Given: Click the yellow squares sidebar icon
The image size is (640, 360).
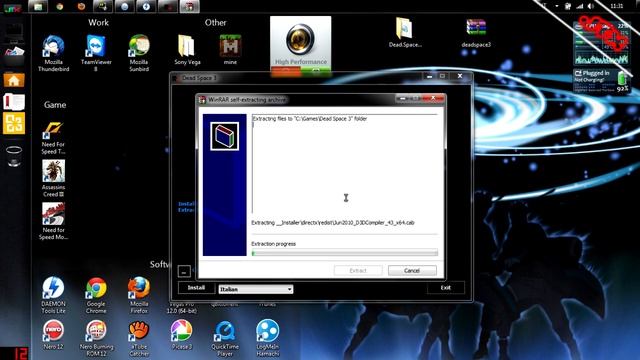Looking at the screenshot, I should tap(14, 123).
